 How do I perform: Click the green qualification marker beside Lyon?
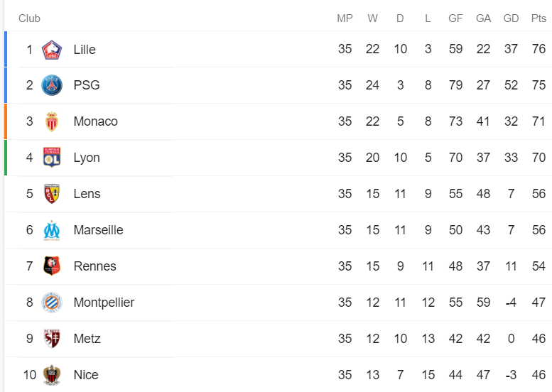pos(6,158)
